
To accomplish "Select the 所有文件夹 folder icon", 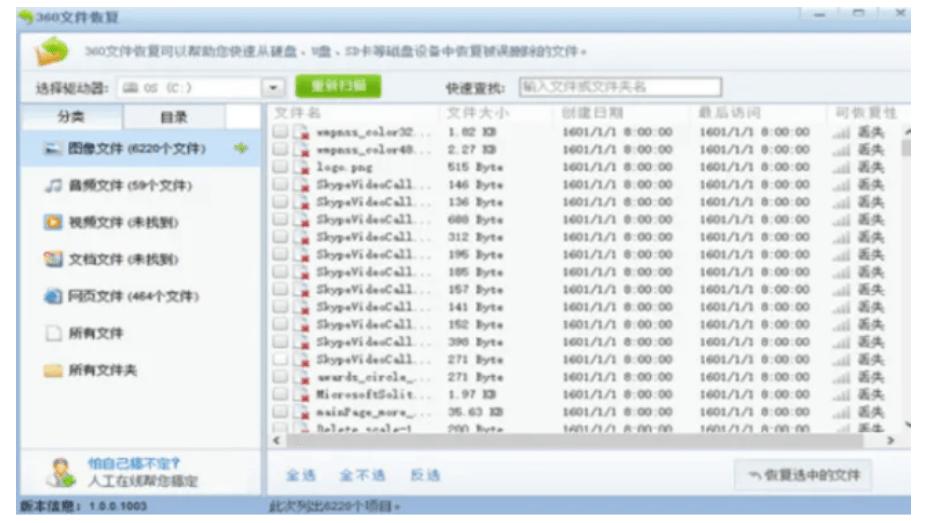I will pyautogui.click(x=53, y=370).
